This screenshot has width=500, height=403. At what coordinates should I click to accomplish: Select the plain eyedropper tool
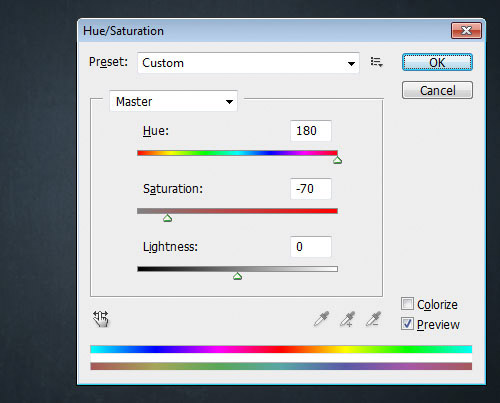[x=322, y=319]
